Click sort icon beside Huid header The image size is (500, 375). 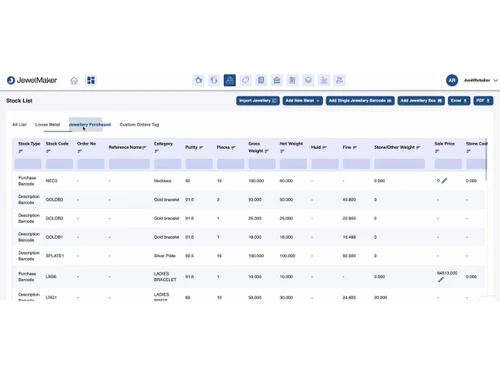(x=324, y=147)
